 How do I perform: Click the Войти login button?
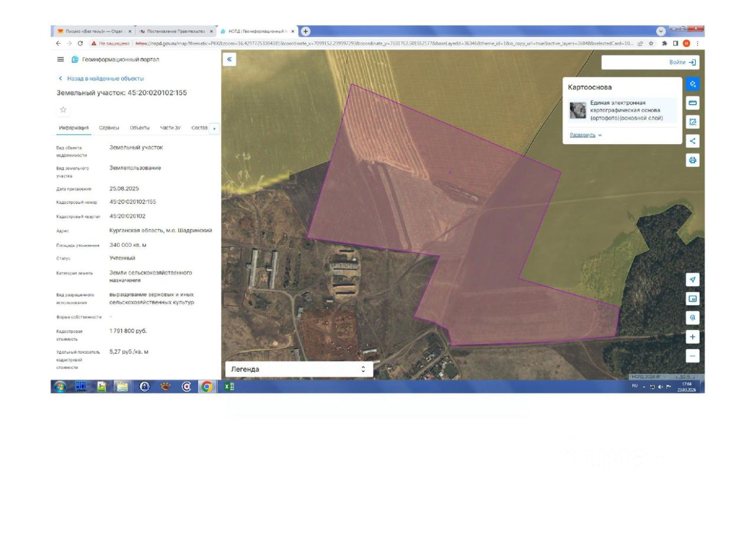point(683,62)
